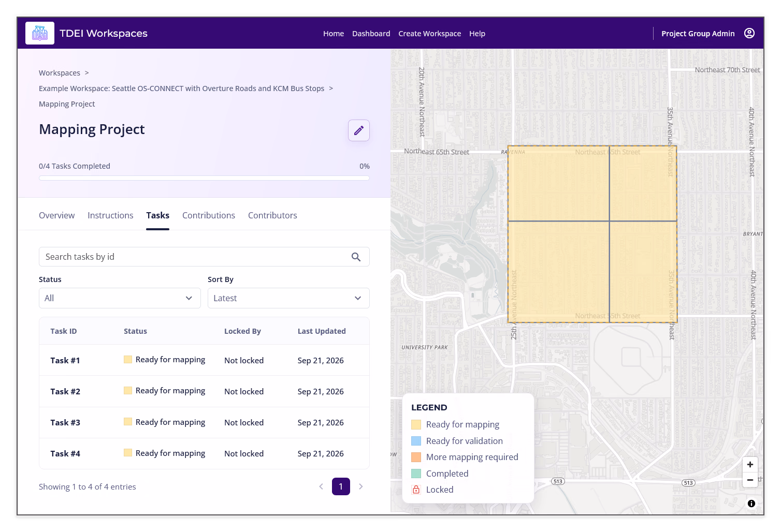This screenshot has width=781, height=532.
Task: View the Contributions tab
Action: click(209, 215)
